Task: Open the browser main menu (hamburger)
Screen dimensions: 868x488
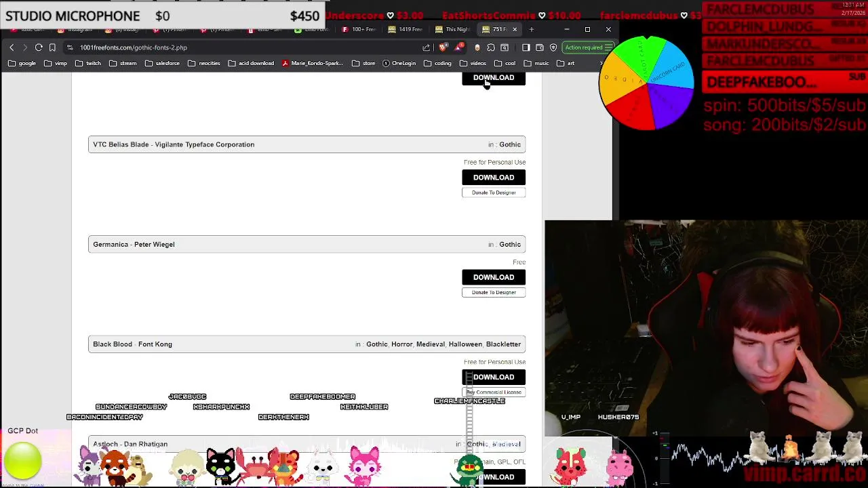Action: pyautogui.click(x=608, y=47)
